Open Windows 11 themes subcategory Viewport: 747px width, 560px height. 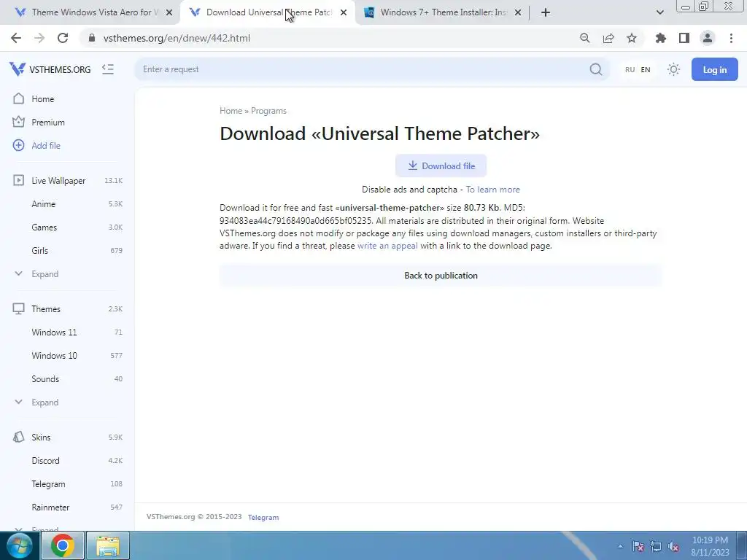[54, 332]
